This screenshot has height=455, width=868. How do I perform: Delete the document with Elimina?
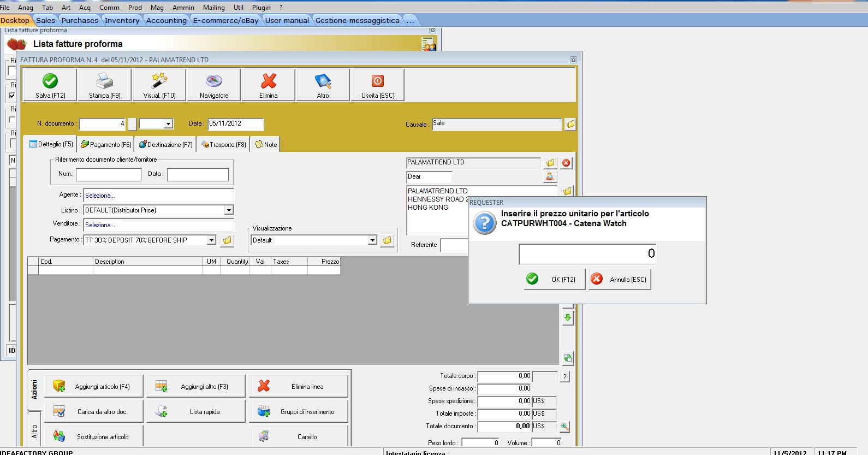coord(269,85)
